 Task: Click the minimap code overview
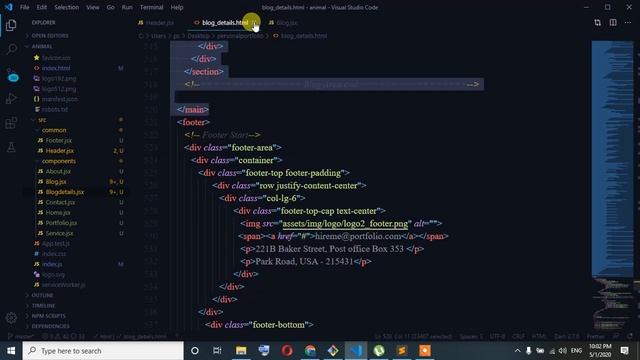[x=613, y=184]
